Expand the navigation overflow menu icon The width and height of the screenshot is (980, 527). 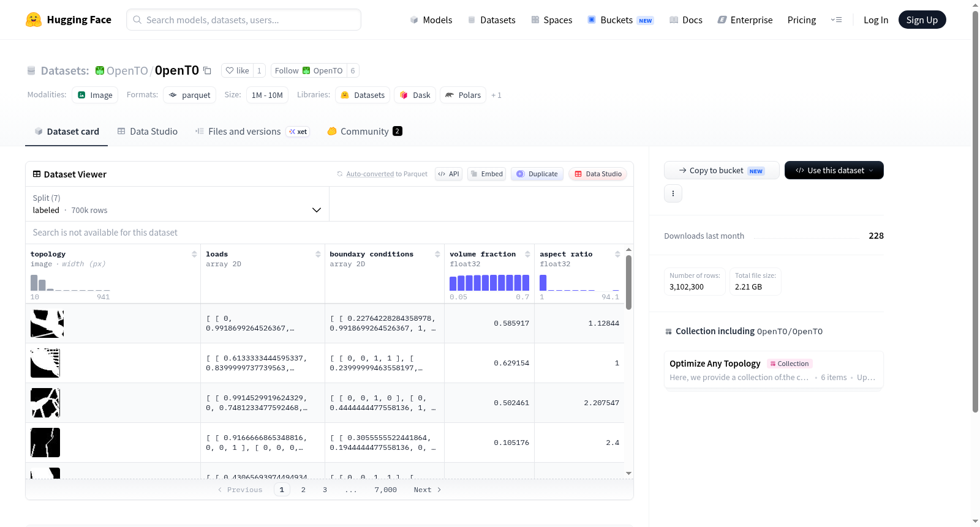click(836, 20)
